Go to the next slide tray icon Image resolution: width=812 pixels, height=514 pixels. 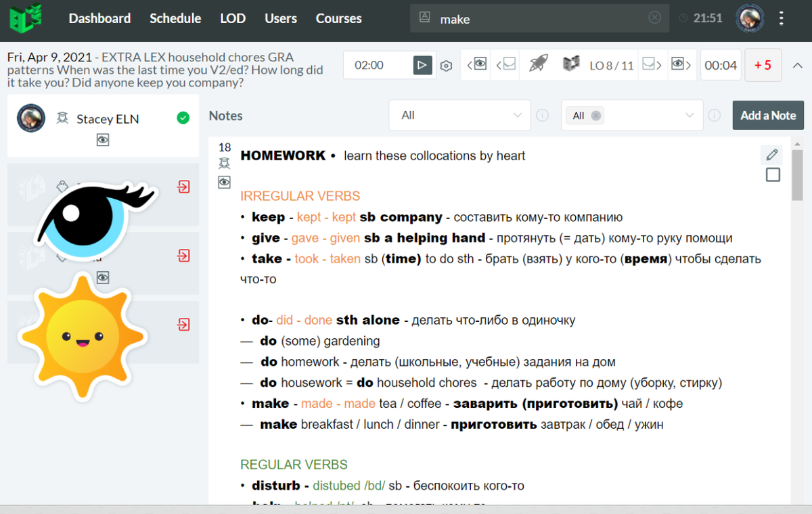[x=651, y=64]
